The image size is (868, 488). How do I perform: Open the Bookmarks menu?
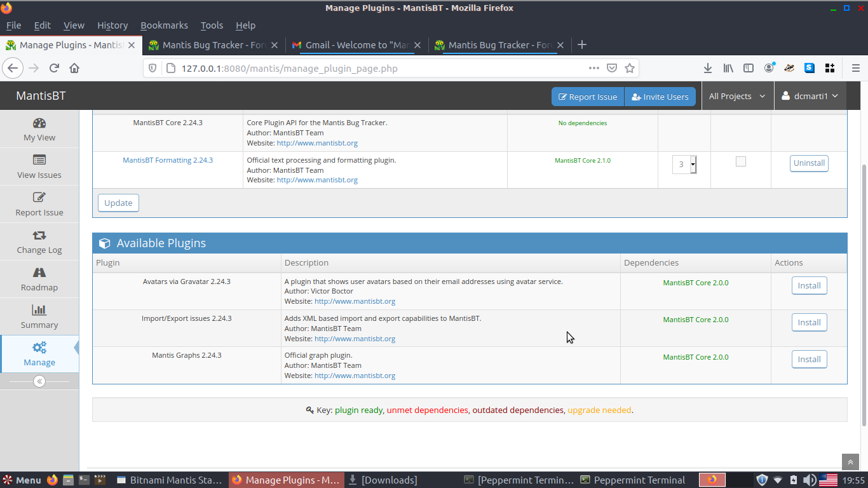pos(164,25)
